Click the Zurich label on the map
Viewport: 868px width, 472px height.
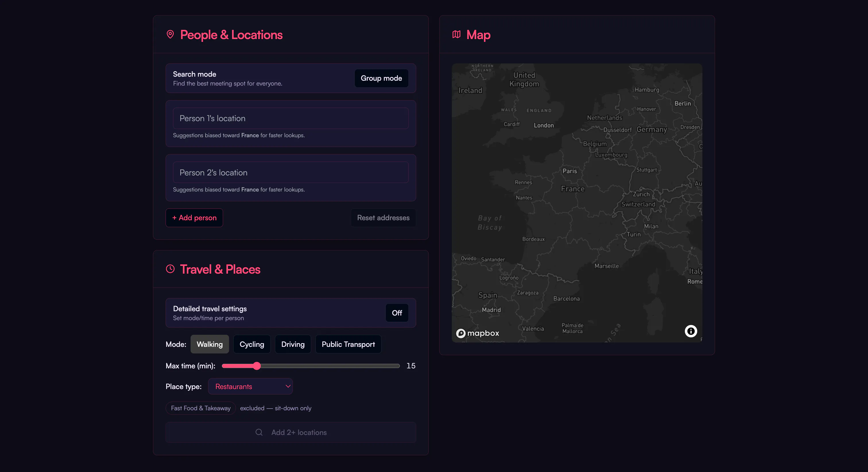[641, 194]
